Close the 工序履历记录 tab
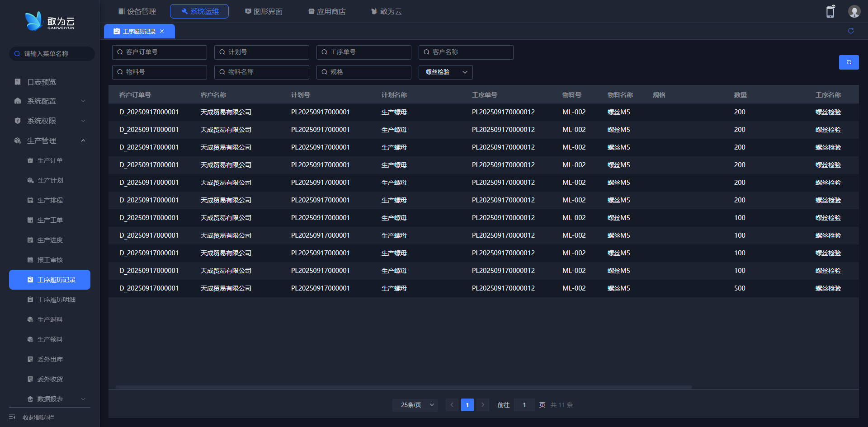This screenshot has width=868, height=427. [x=162, y=32]
